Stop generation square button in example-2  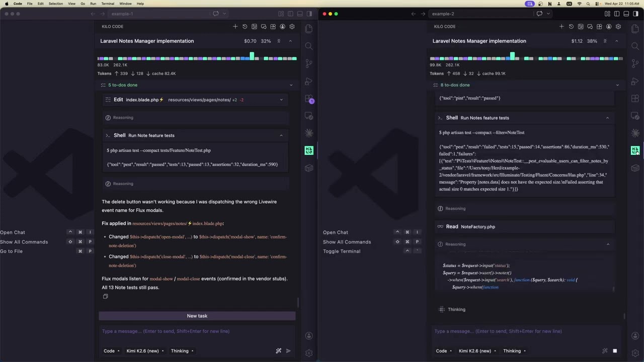(615, 351)
